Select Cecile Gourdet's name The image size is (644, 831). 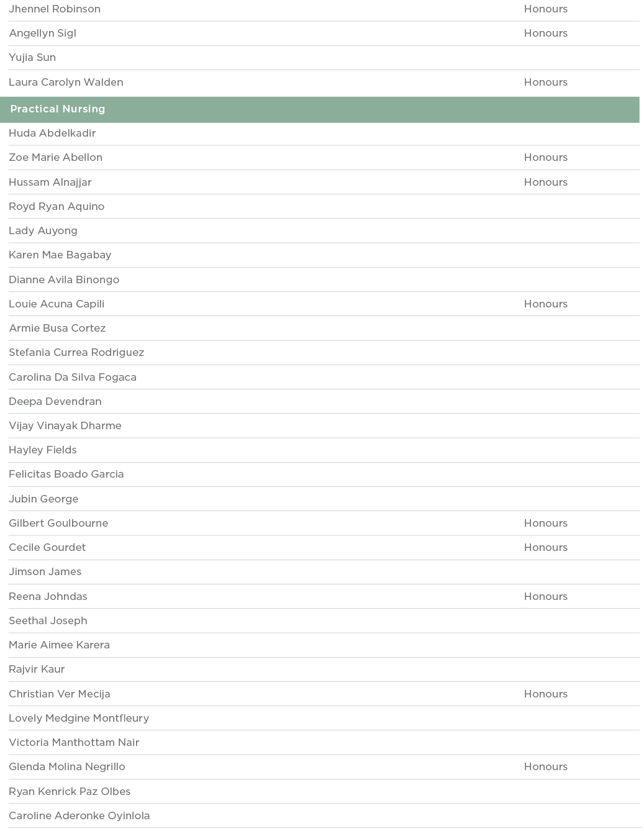pyautogui.click(x=47, y=547)
